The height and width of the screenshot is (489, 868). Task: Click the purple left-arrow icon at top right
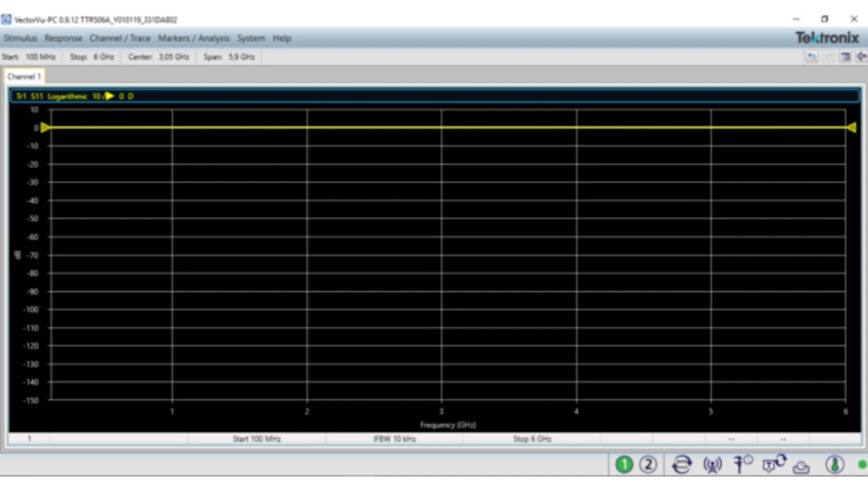861,57
